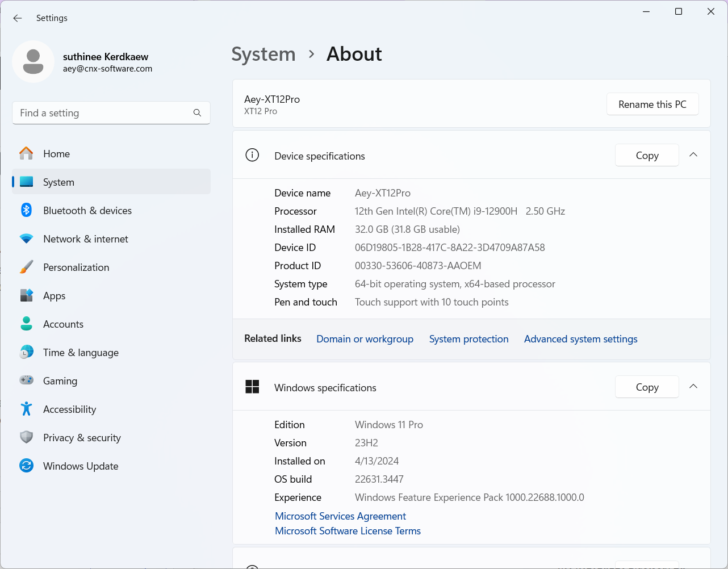This screenshot has width=728, height=569.
Task: Open Bluetooth & devices settings
Action: [x=111, y=210]
